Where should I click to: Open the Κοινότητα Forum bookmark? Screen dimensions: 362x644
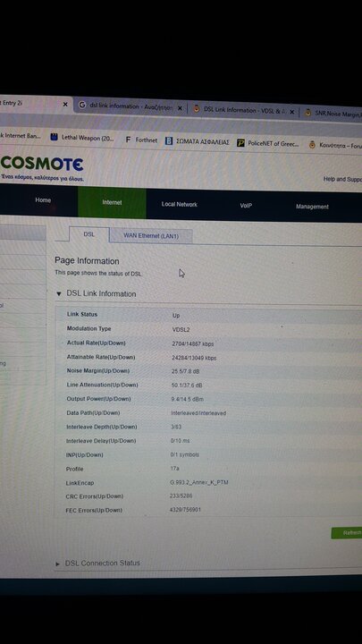pyautogui.click(x=335, y=145)
